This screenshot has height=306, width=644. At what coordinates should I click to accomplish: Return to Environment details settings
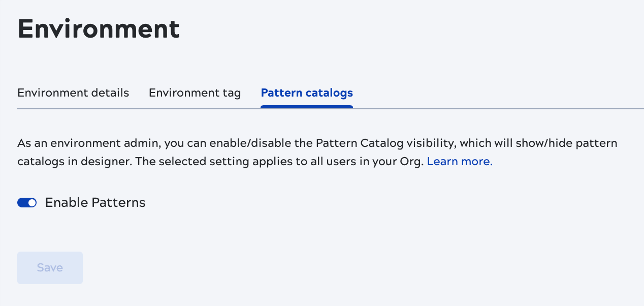coord(73,93)
